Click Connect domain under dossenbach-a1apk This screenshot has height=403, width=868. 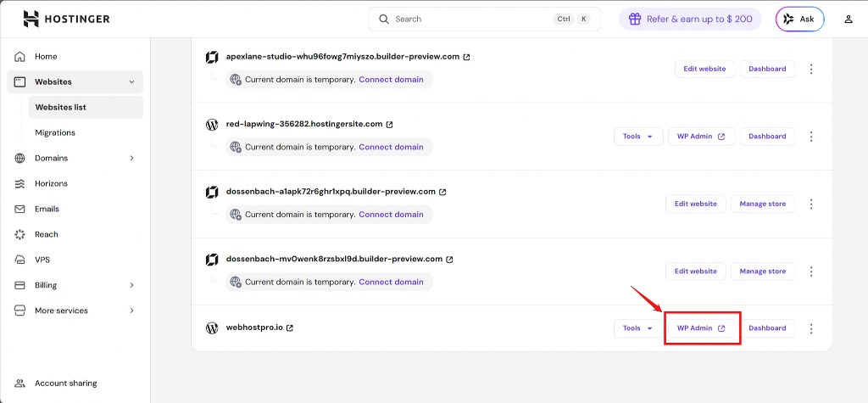391,215
